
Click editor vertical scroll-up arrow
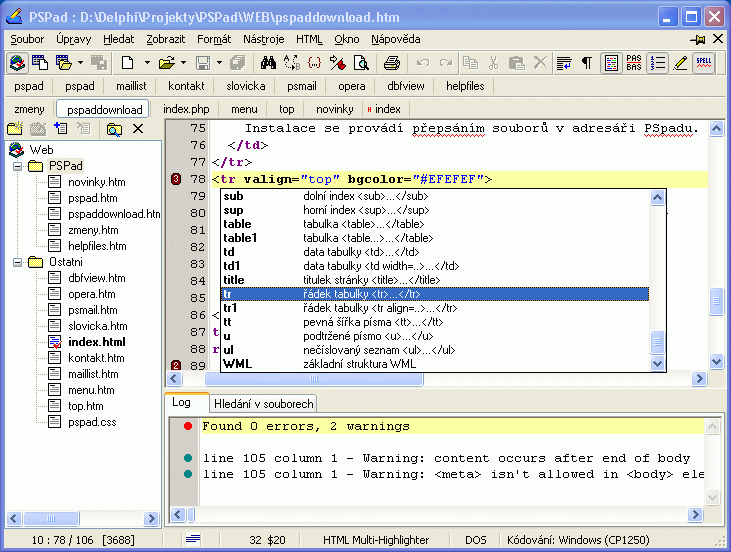click(x=717, y=128)
